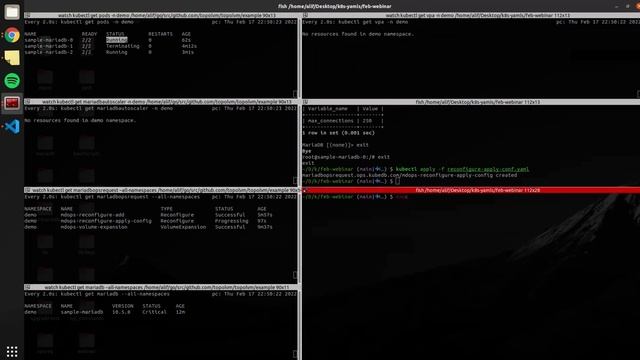Open the yellow sticky notes app in dock
Image resolution: width=640 pixels, height=360 pixels.
point(11,58)
